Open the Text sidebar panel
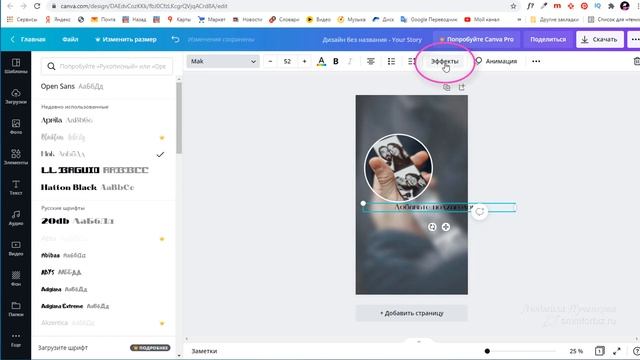The width and height of the screenshot is (640, 360). point(16,187)
